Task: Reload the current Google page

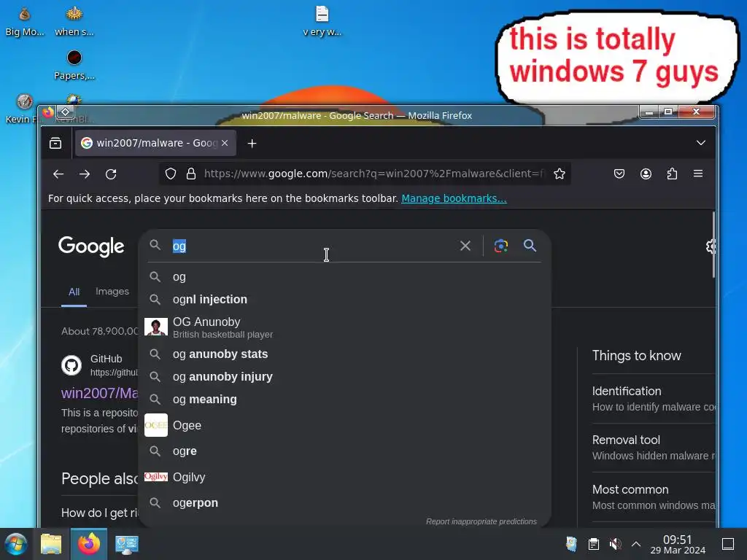Action: tap(111, 174)
